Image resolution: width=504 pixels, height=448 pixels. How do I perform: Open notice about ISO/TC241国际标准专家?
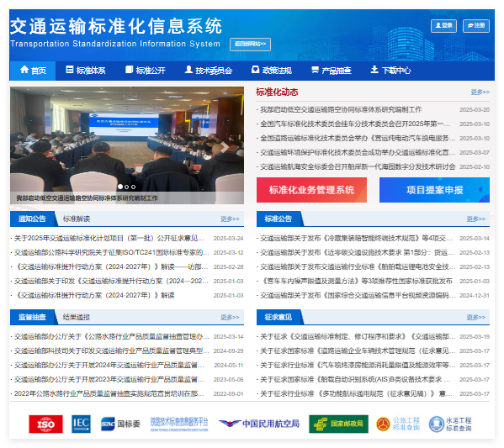(111, 252)
